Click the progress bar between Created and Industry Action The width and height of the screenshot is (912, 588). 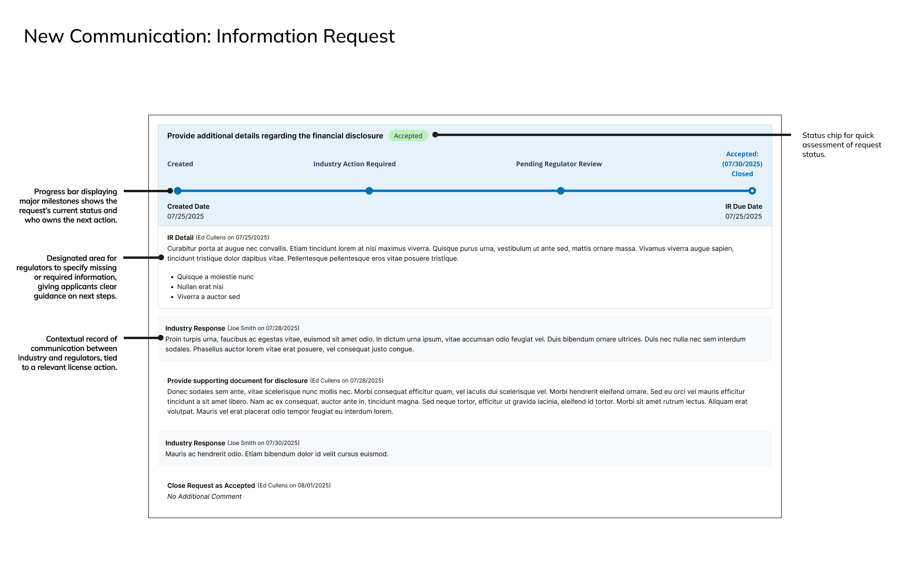(x=273, y=191)
